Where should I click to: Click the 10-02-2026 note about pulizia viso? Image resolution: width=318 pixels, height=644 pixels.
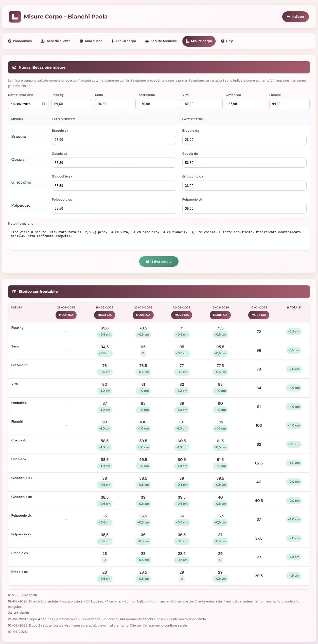108,626
